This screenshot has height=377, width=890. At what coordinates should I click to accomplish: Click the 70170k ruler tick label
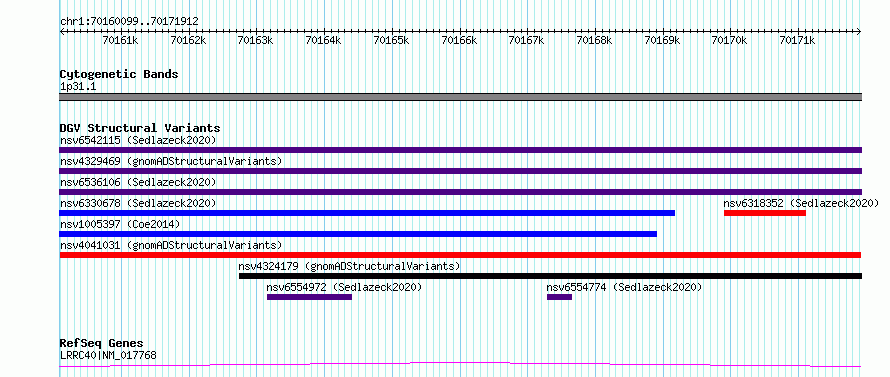[730, 40]
